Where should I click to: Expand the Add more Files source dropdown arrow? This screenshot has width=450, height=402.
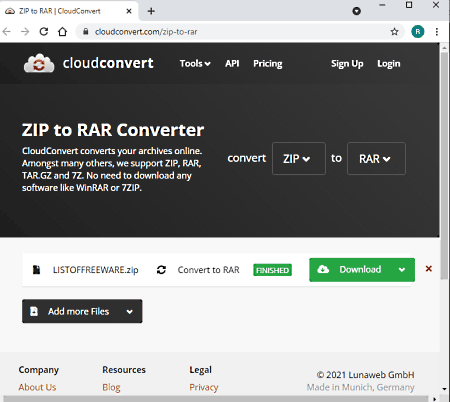(130, 312)
